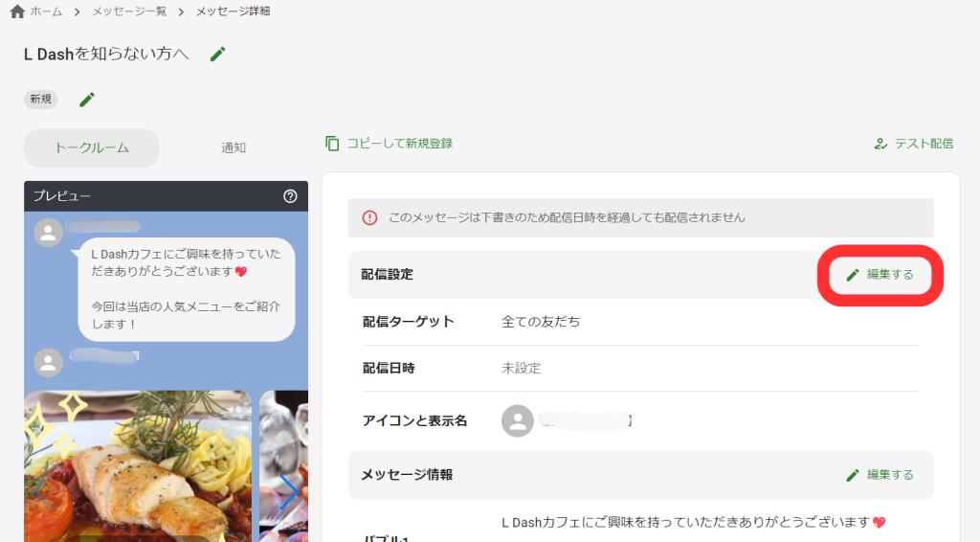Click コピーして新規登録 link text
Image resolution: width=980 pixels, height=542 pixels.
[400, 143]
